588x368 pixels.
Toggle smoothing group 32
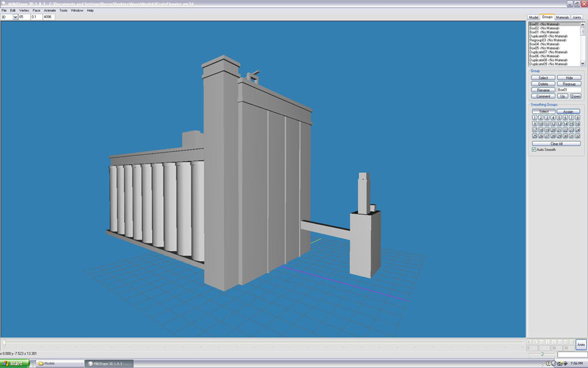(577, 136)
